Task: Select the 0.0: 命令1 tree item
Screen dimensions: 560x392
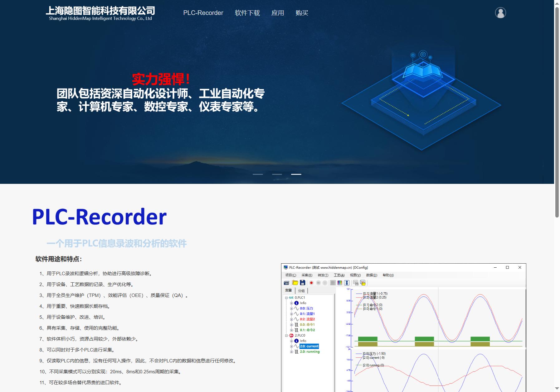Action: point(307,325)
